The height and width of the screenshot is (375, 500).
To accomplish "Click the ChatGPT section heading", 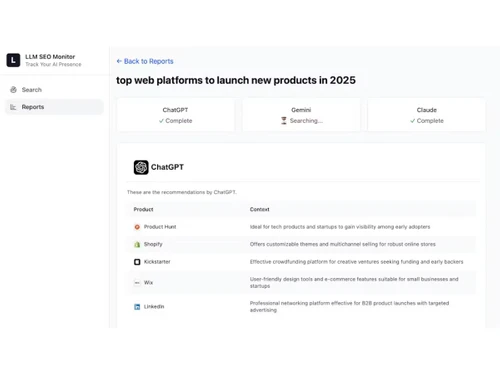I will 167,167.
